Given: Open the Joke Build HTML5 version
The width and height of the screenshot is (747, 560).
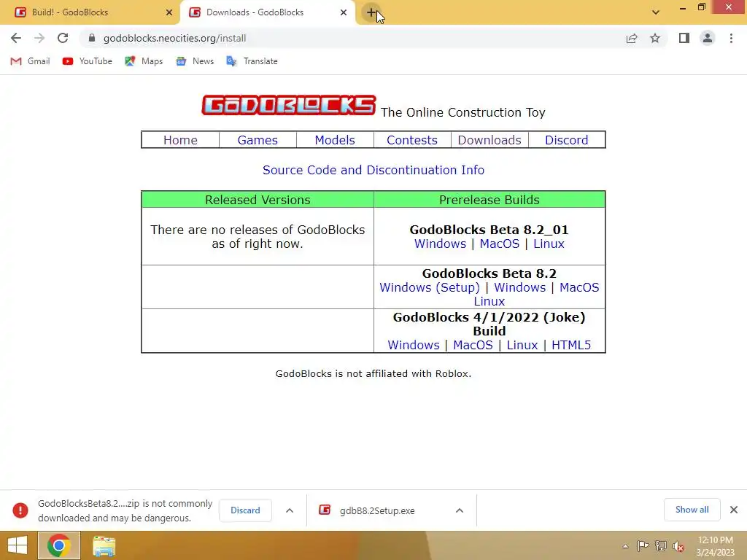Looking at the screenshot, I should pyautogui.click(x=571, y=345).
